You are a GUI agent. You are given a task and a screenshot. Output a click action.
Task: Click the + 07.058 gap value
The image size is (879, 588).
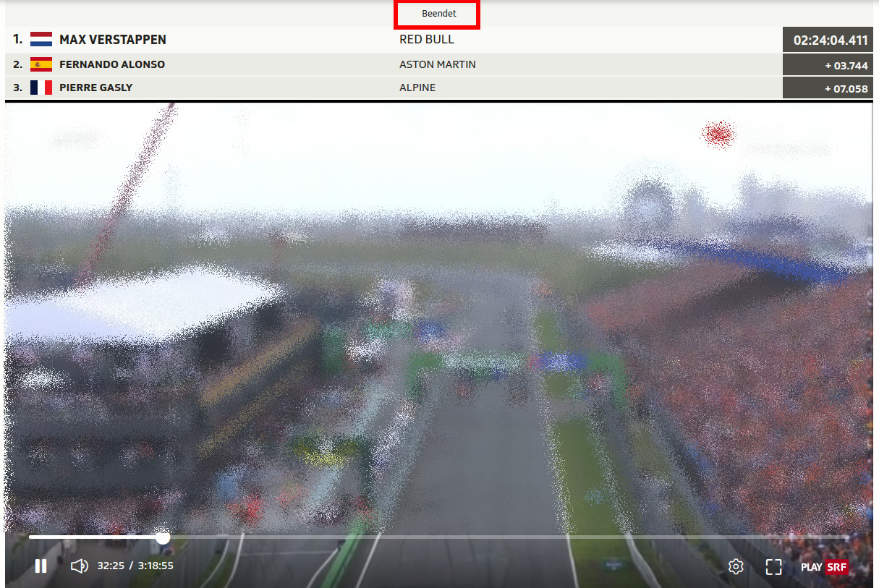point(846,88)
